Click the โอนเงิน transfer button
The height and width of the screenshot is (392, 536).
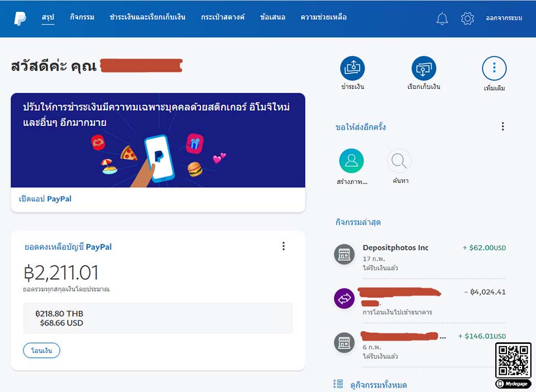(x=41, y=351)
